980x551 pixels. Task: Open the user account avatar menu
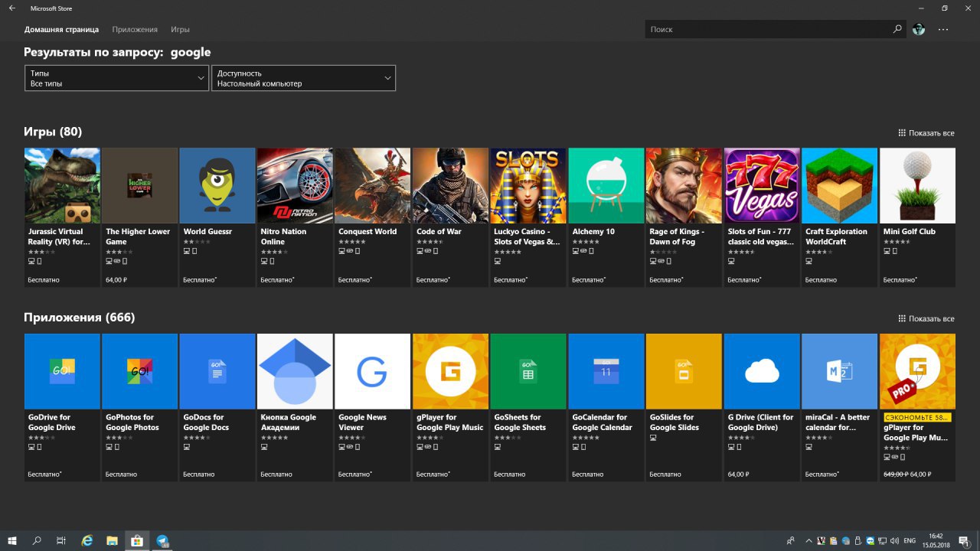(919, 29)
